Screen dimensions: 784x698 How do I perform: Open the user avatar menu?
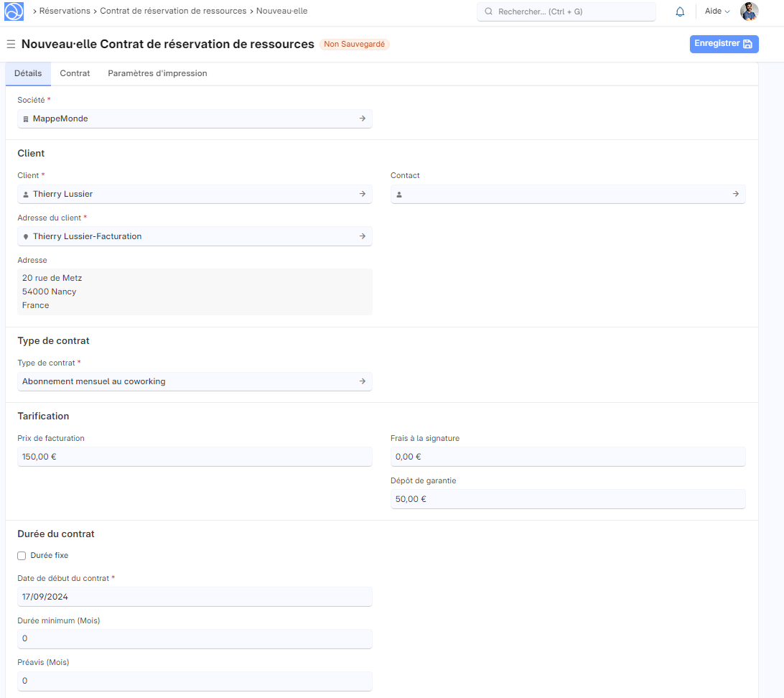point(749,11)
